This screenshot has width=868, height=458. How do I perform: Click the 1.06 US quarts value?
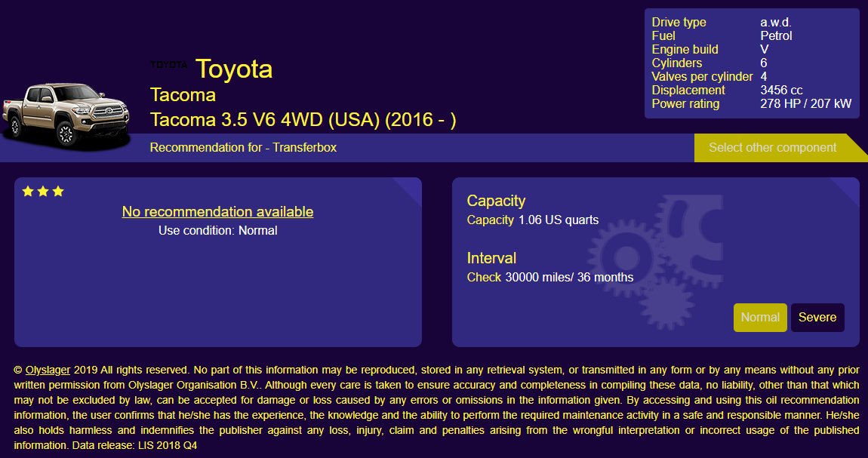click(559, 220)
